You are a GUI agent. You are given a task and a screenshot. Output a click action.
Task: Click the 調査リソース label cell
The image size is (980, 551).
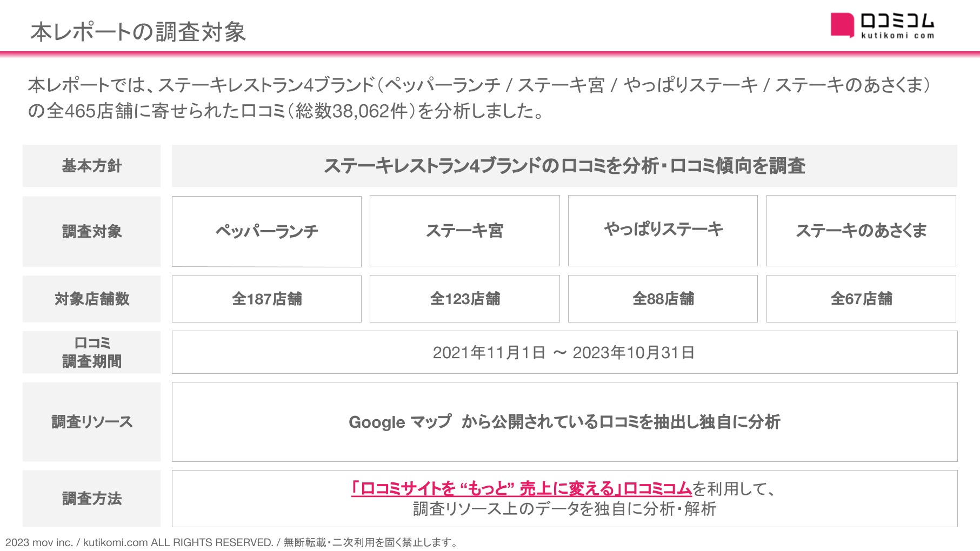tap(92, 422)
